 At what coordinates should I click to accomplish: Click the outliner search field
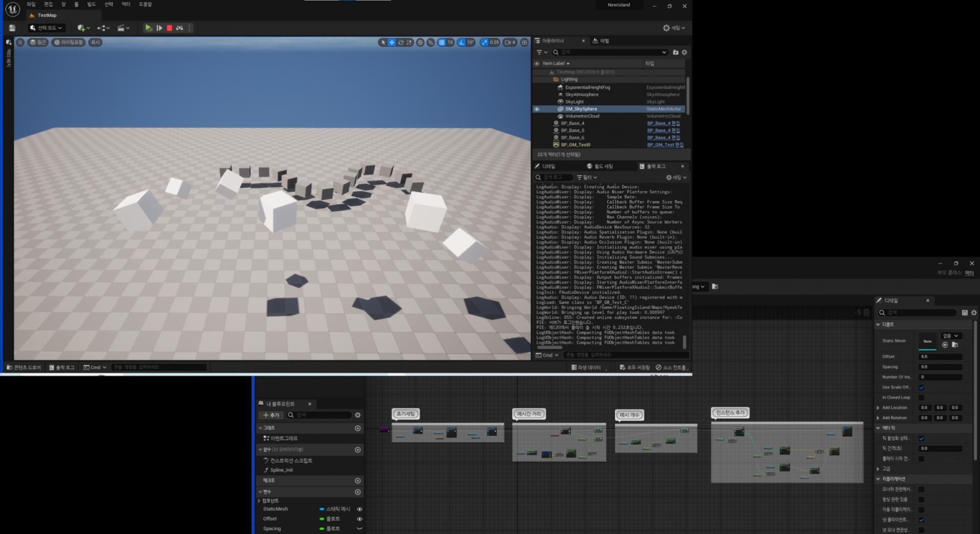point(610,52)
